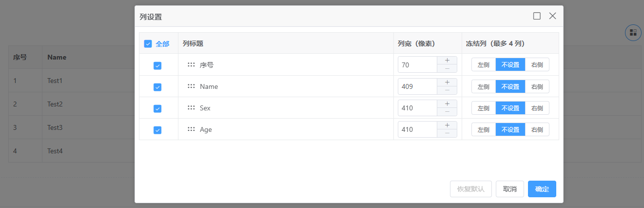Click the drag handle for the 序号 row
The height and width of the screenshot is (208, 644).
pos(191,64)
